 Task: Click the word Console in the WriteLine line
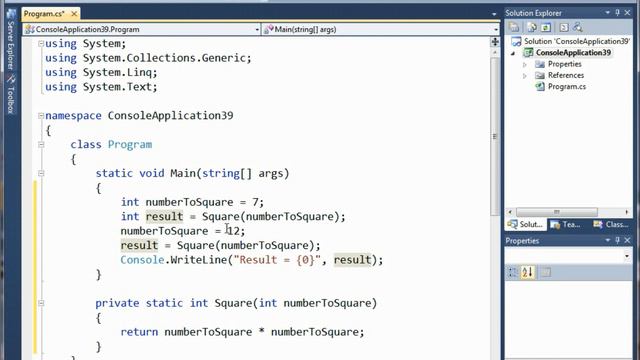click(142, 260)
